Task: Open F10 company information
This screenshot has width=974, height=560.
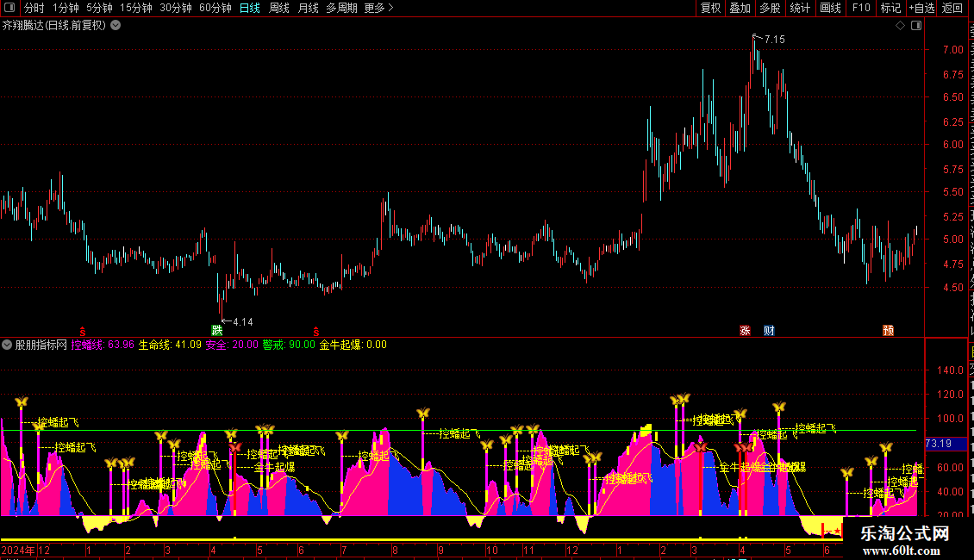Action: coord(861,8)
